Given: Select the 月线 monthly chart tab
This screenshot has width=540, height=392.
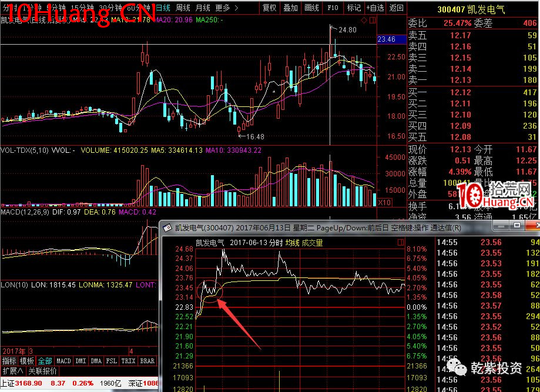Looking at the screenshot, I should (203, 7).
